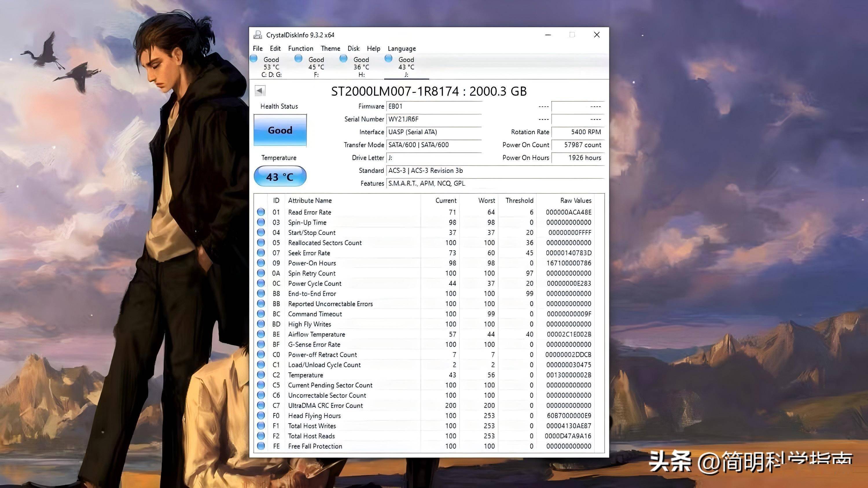Viewport: 868px width, 488px height.
Task: Click status circle for End-to-End Error
Action: pyautogui.click(x=261, y=293)
